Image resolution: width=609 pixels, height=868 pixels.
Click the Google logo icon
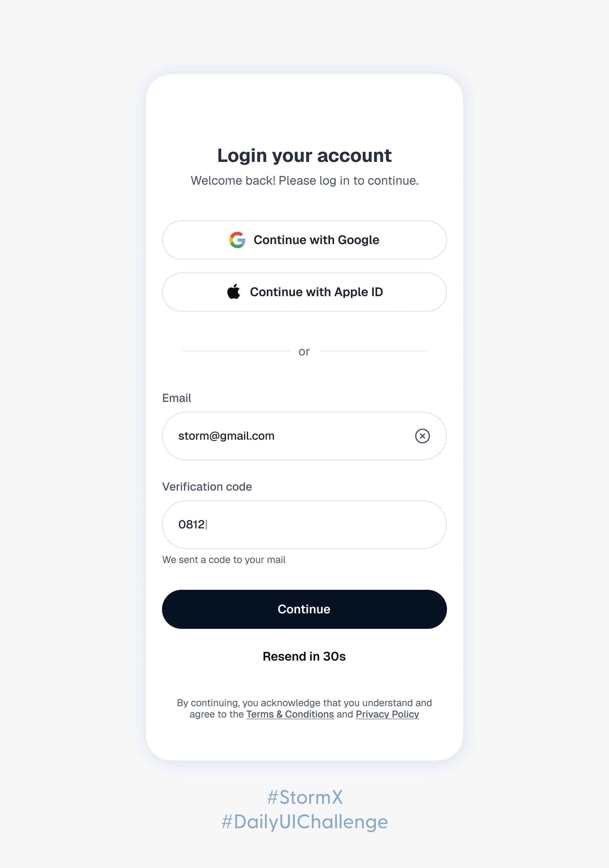coord(237,240)
